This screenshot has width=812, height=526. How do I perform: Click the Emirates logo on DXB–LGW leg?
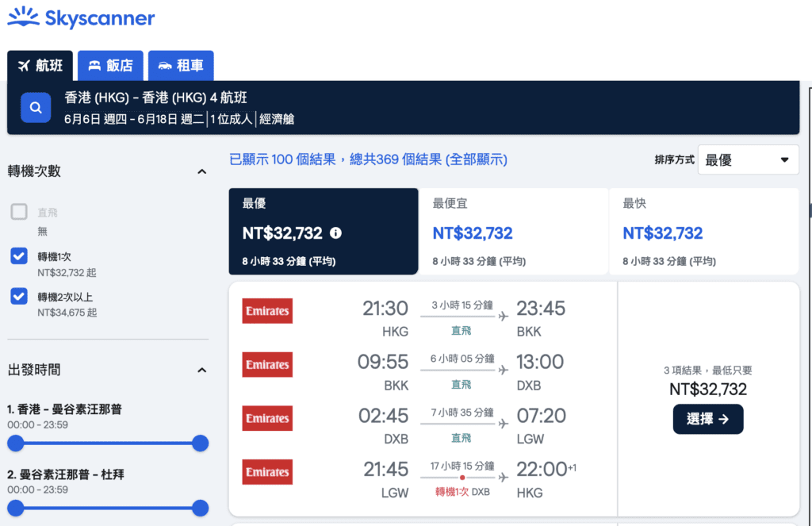[x=267, y=418]
